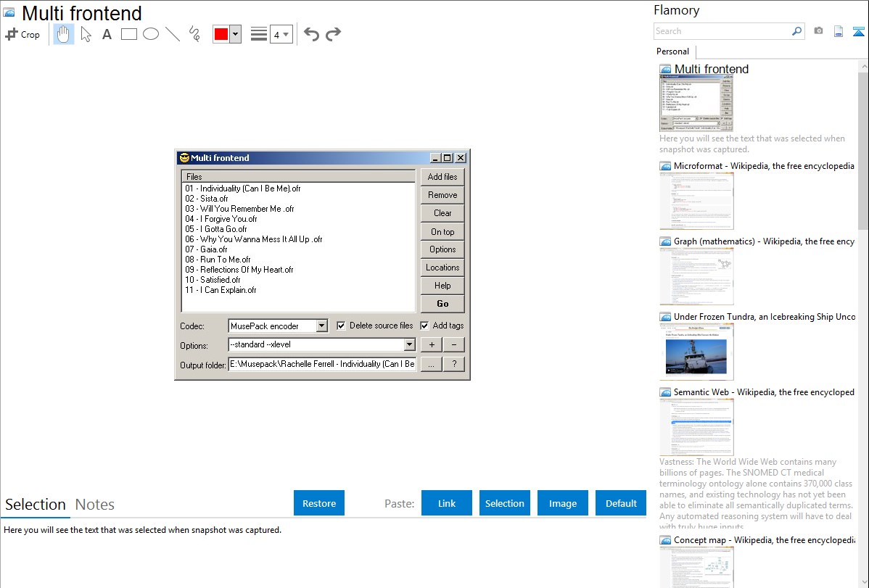Click icon beside Semantic Web title
Image resolution: width=869 pixels, height=588 pixels.
[665, 392]
